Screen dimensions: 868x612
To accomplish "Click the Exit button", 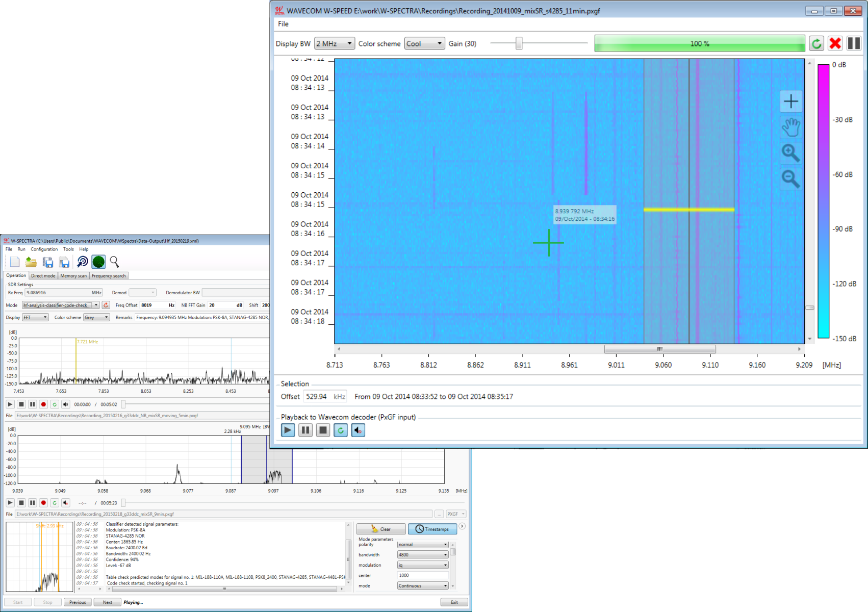I will pyautogui.click(x=454, y=602).
